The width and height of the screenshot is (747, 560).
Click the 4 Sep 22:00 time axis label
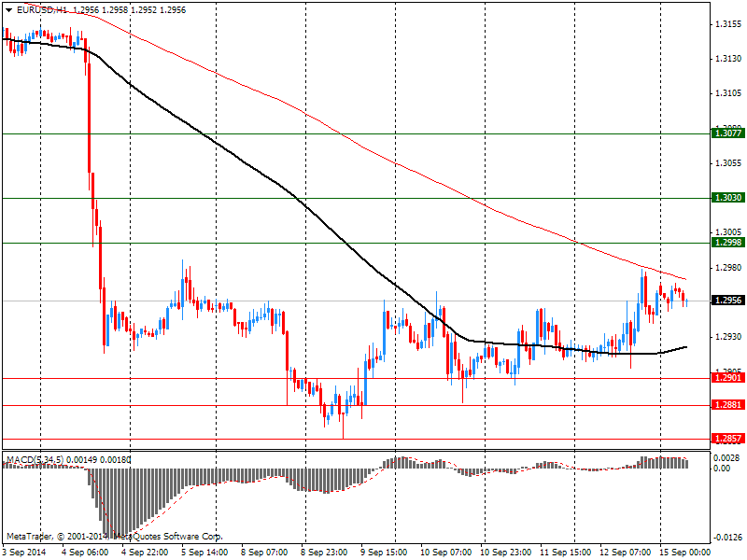click(x=145, y=553)
